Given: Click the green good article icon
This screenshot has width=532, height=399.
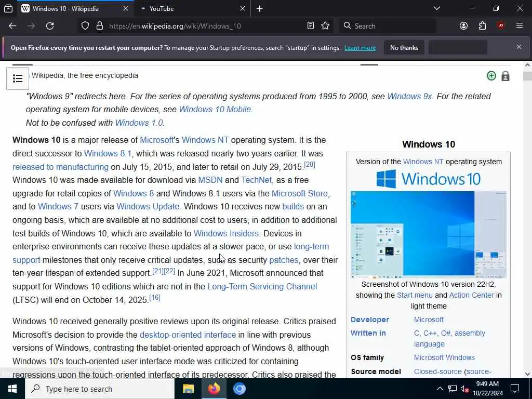Looking at the screenshot, I should coord(491,76).
